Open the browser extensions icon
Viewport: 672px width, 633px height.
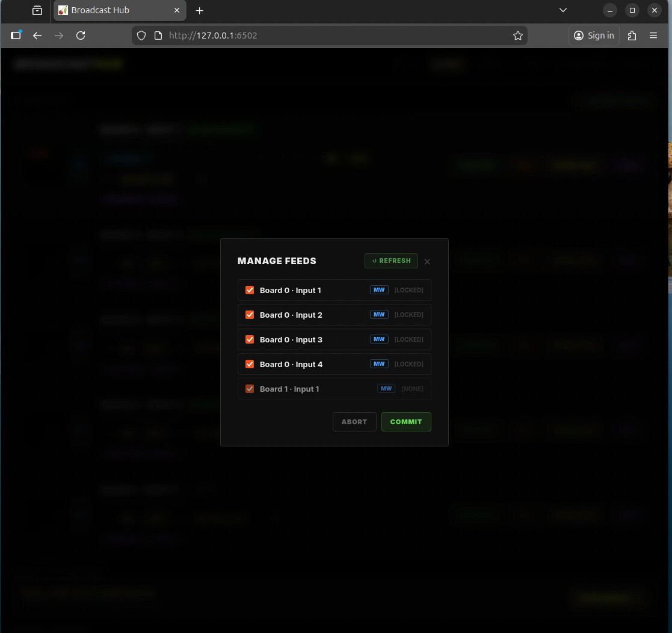point(632,36)
